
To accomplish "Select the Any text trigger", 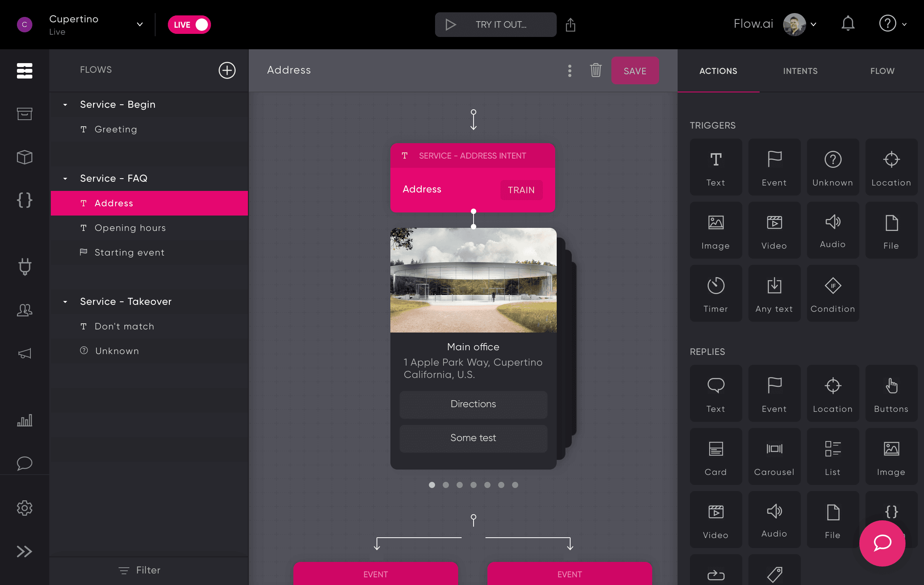I will 775,293.
